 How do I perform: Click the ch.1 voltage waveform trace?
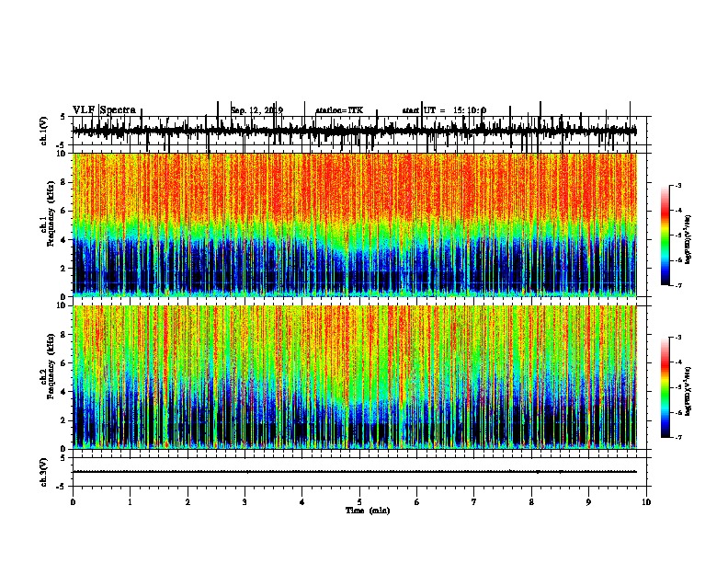(355, 131)
